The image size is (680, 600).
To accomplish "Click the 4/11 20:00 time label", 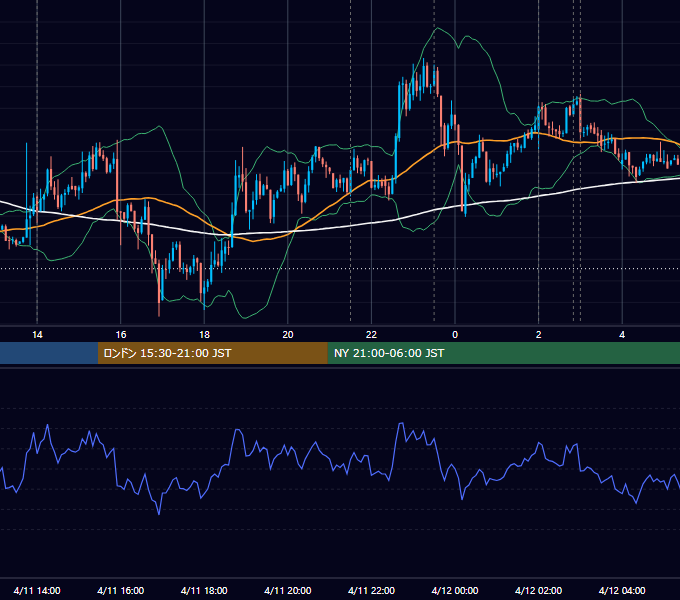I will pos(288,590).
